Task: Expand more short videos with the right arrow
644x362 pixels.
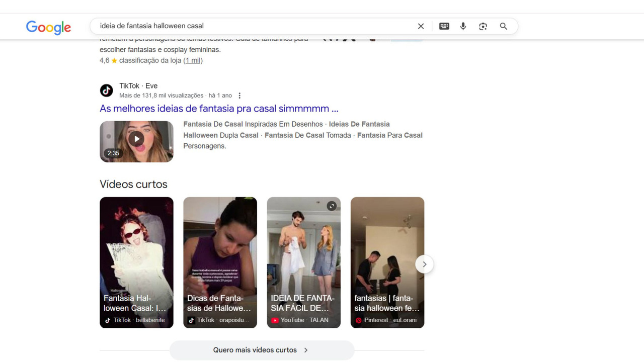Action: [424, 264]
